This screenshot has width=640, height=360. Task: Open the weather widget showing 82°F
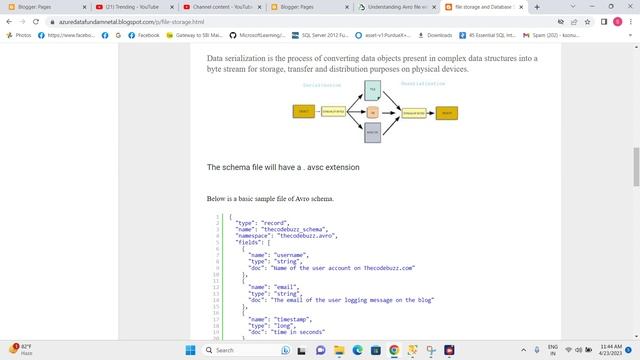pyautogui.click(x=21, y=350)
